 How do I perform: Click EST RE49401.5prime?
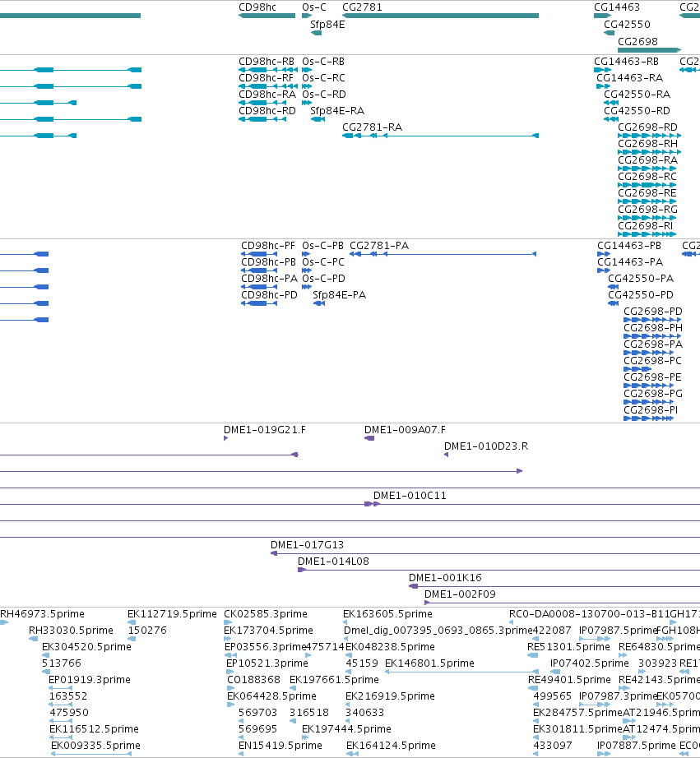coord(569,680)
